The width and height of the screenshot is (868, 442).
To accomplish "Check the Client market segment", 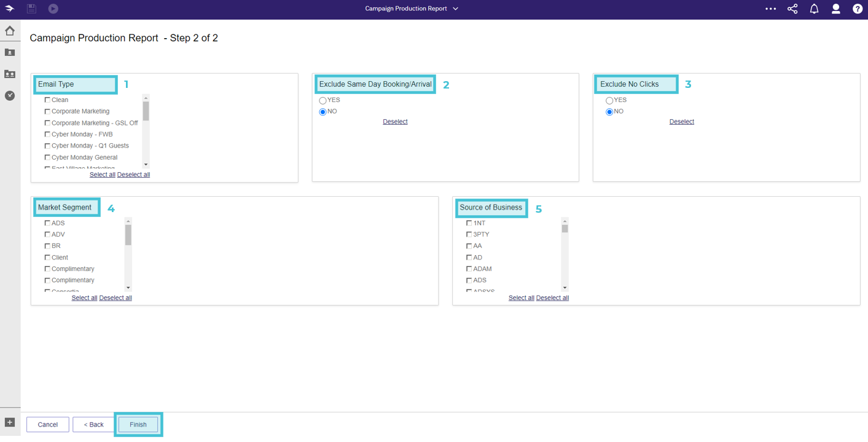I will tap(47, 258).
